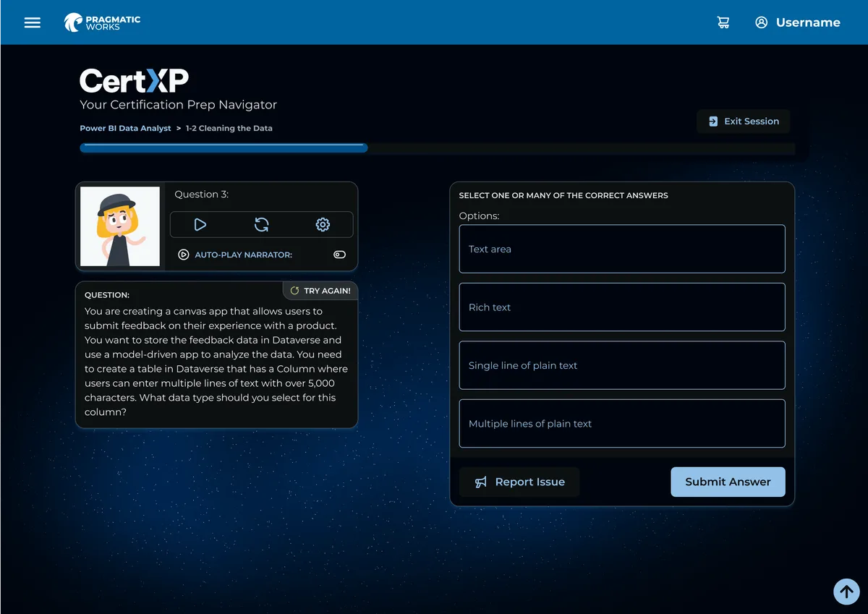Select Single line of plain text option
This screenshot has height=614, width=868.
pyautogui.click(x=622, y=365)
